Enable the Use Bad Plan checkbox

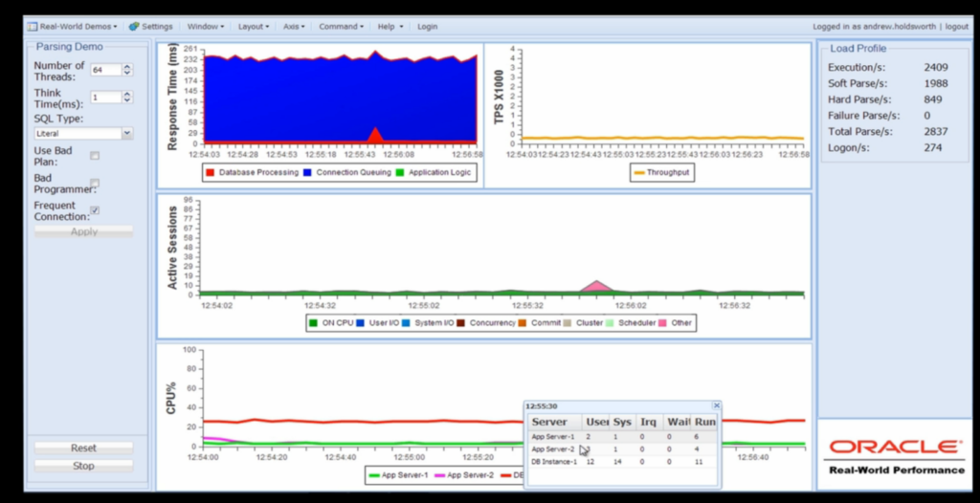(95, 156)
